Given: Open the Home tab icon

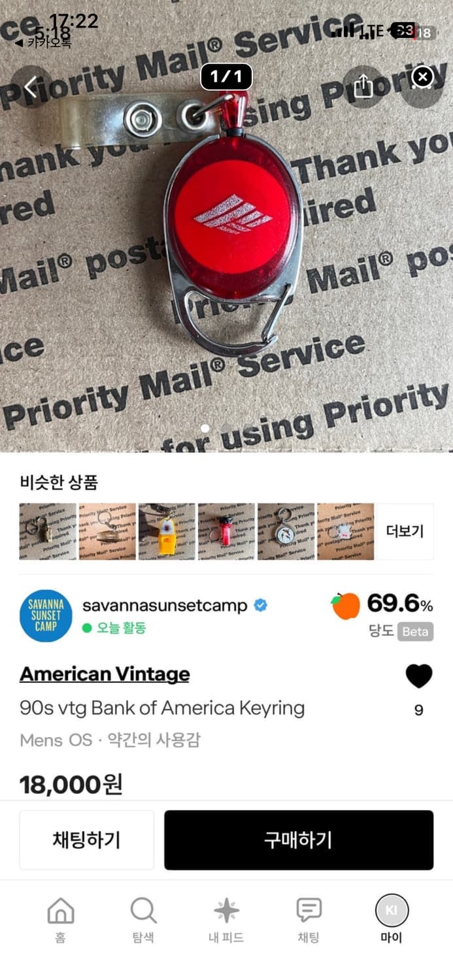Looking at the screenshot, I should tap(60, 911).
